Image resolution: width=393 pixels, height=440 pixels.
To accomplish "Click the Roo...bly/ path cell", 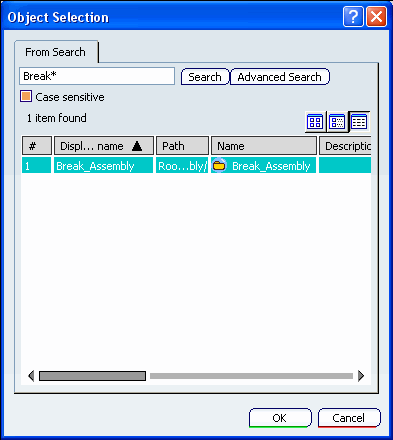I will pos(182,165).
